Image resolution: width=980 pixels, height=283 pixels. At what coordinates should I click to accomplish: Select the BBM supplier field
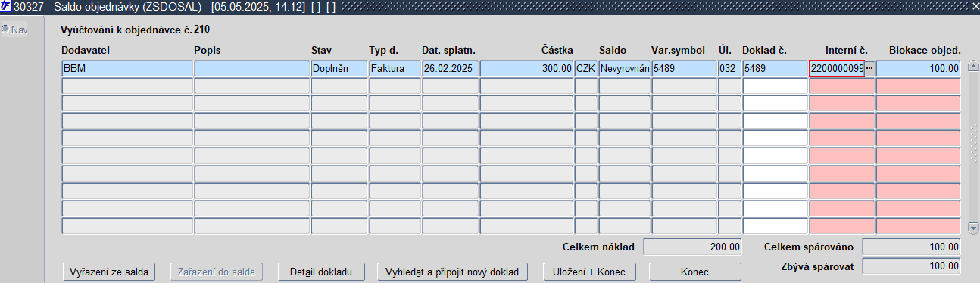coord(127,68)
